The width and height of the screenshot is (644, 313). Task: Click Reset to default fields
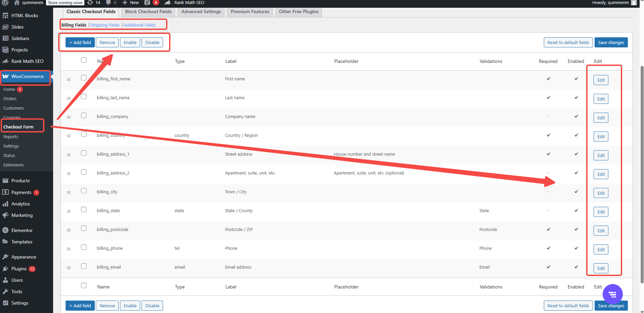[568, 42]
